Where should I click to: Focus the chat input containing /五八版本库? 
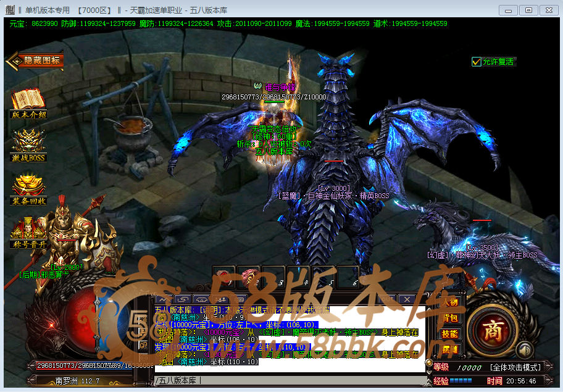pyautogui.click(x=291, y=380)
